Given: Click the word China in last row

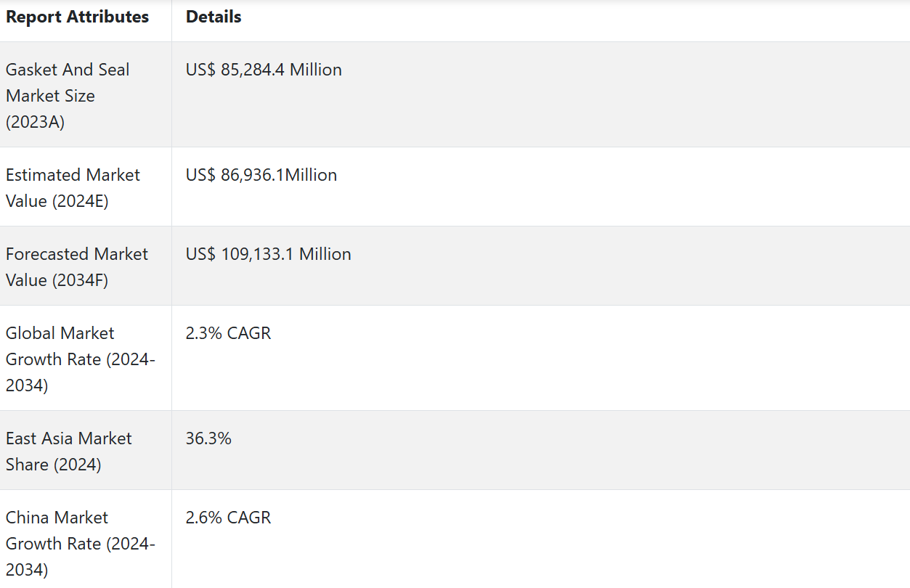Looking at the screenshot, I should (28, 518).
